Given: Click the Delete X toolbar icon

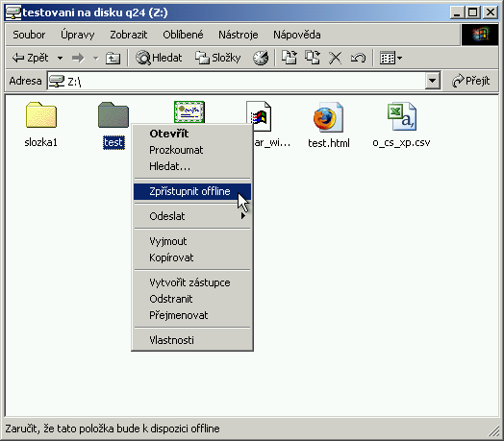Looking at the screenshot, I should pos(336,59).
